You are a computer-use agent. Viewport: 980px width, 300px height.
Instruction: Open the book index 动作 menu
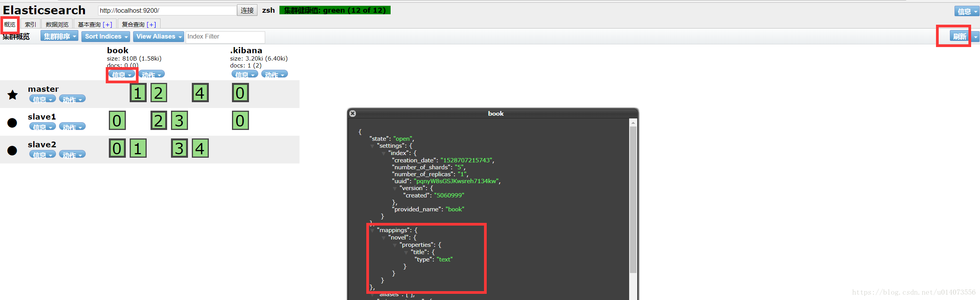151,74
